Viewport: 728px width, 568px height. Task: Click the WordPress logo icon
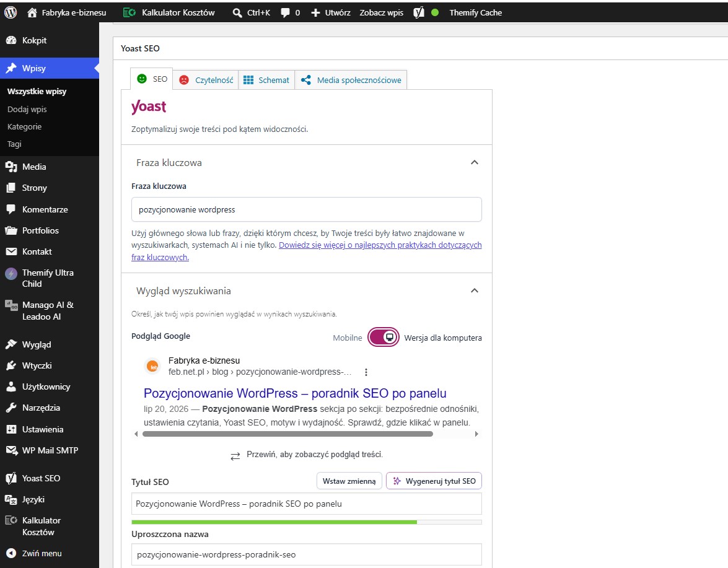[x=10, y=12]
